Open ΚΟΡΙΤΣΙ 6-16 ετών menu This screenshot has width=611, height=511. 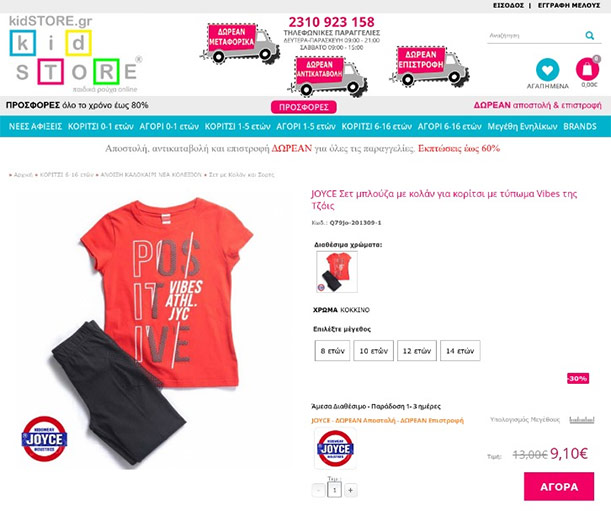pos(376,126)
